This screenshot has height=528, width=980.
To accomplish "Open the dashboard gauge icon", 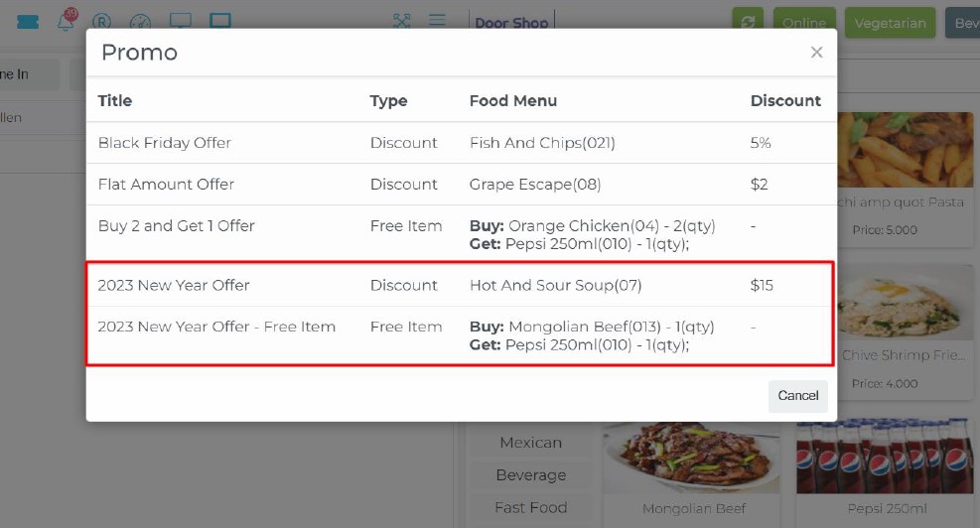I will tap(140, 21).
